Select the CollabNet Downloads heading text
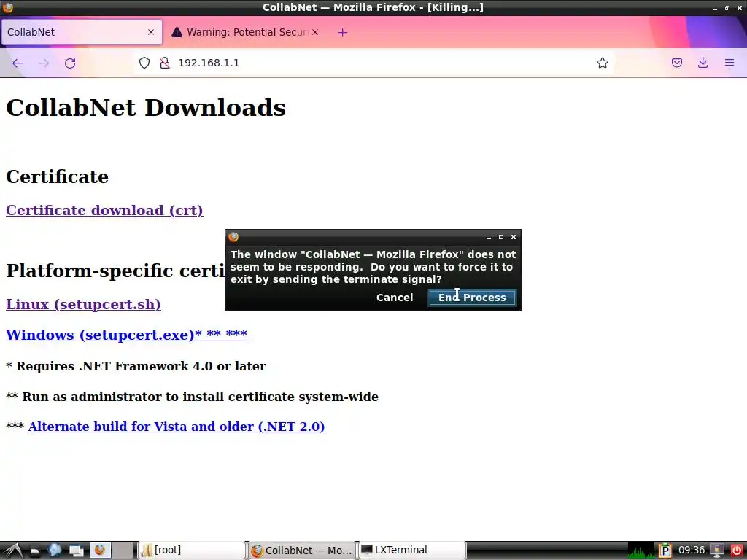747x560 pixels. click(x=146, y=108)
